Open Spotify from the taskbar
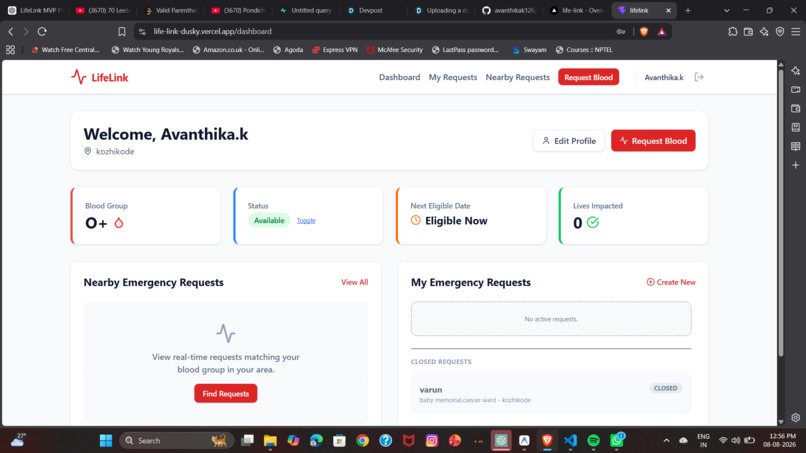The image size is (806, 453). click(593, 441)
